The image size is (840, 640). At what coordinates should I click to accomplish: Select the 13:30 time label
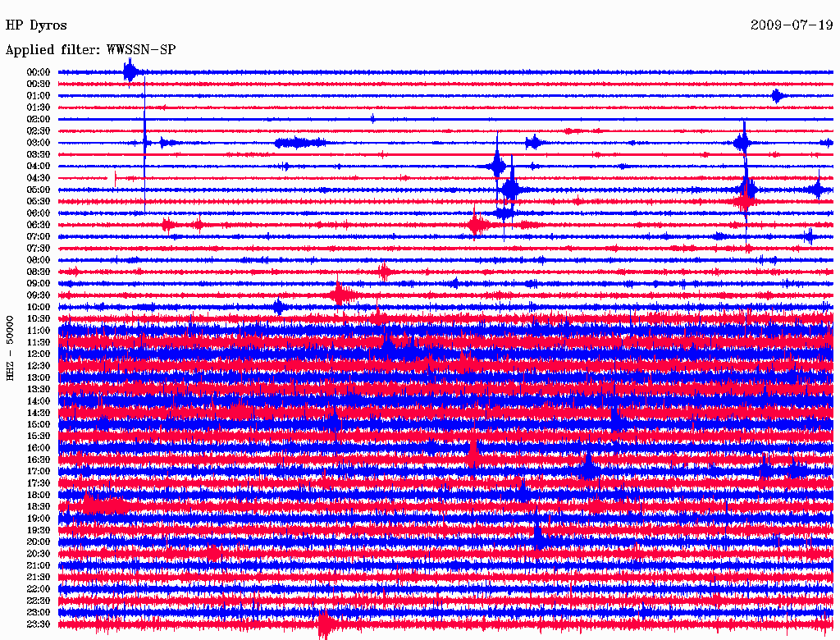pyautogui.click(x=38, y=389)
